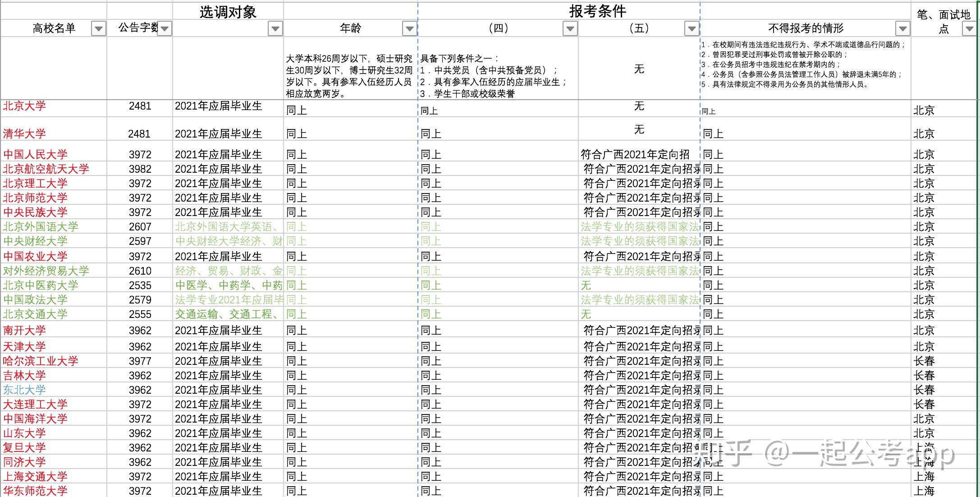
Task: Click the 3982 word count cell
Action: (x=140, y=169)
